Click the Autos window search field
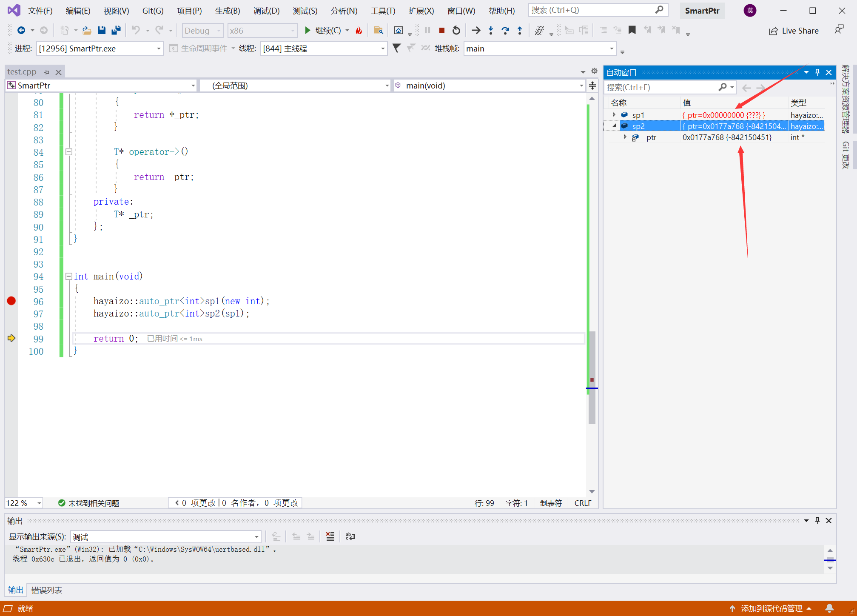The height and width of the screenshot is (616, 857). pyautogui.click(x=659, y=87)
